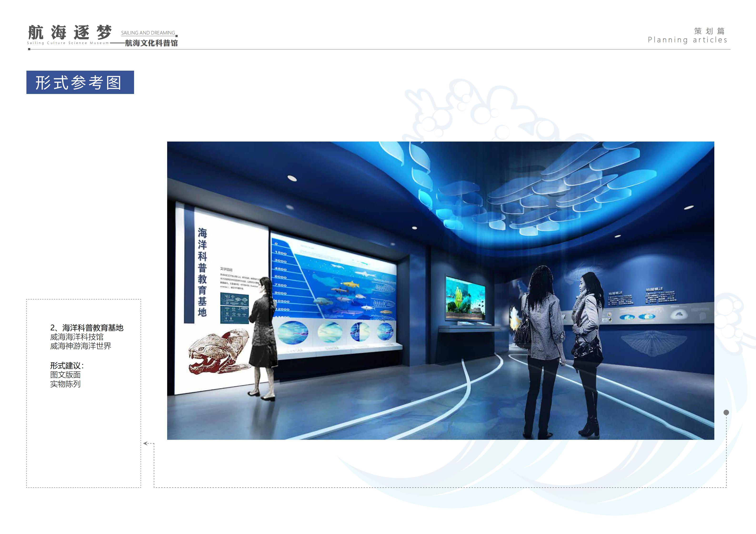Click the 威海海洋科技馆 text line

point(77,337)
